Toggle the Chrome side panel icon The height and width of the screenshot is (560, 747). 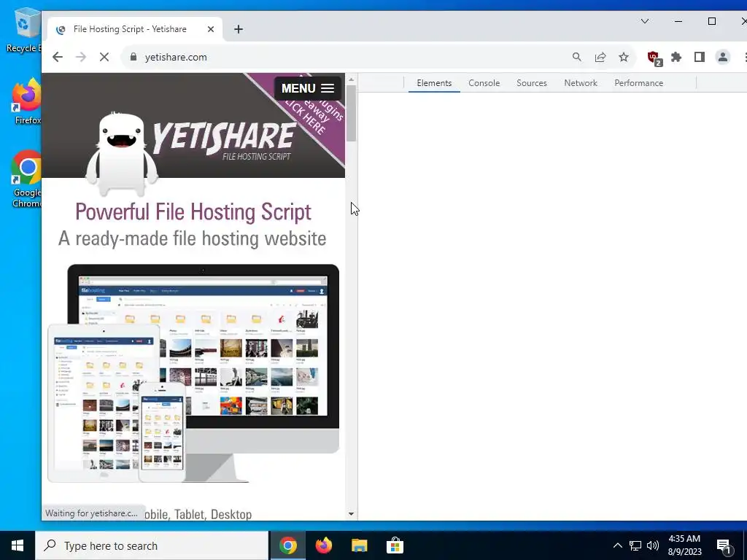tap(700, 57)
